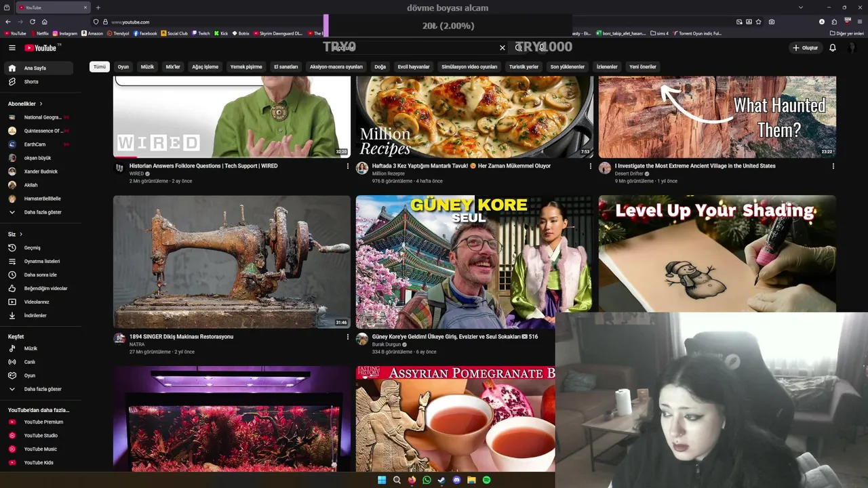Open the Siz section chevron

(x=21, y=234)
